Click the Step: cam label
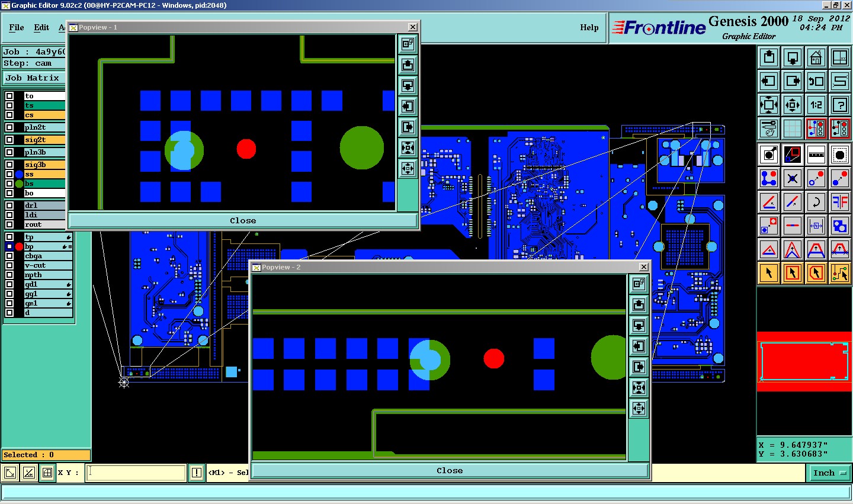The image size is (853, 504). pos(28,63)
